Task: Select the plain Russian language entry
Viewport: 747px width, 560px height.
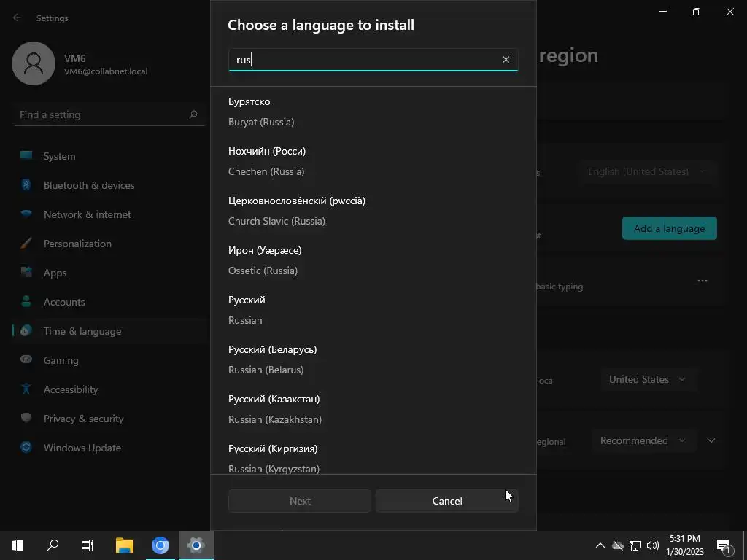Action: tap(373, 309)
